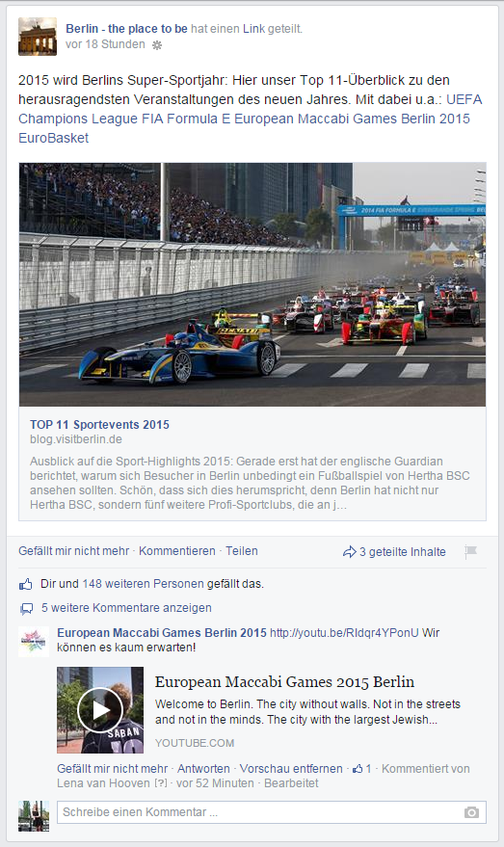Click Teilen to share the post
The image size is (504, 847).
coord(242,551)
